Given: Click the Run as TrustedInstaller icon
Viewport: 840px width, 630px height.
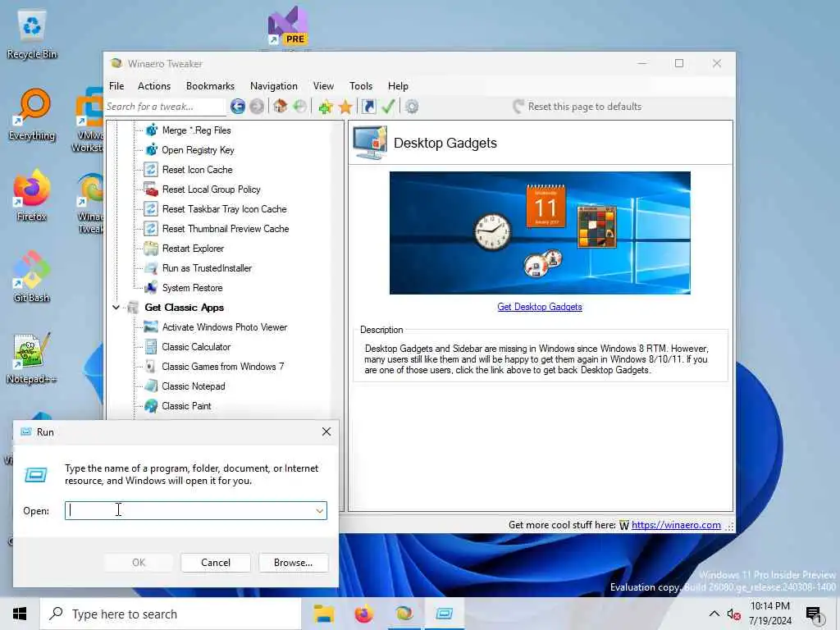Looking at the screenshot, I should (152, 268).
